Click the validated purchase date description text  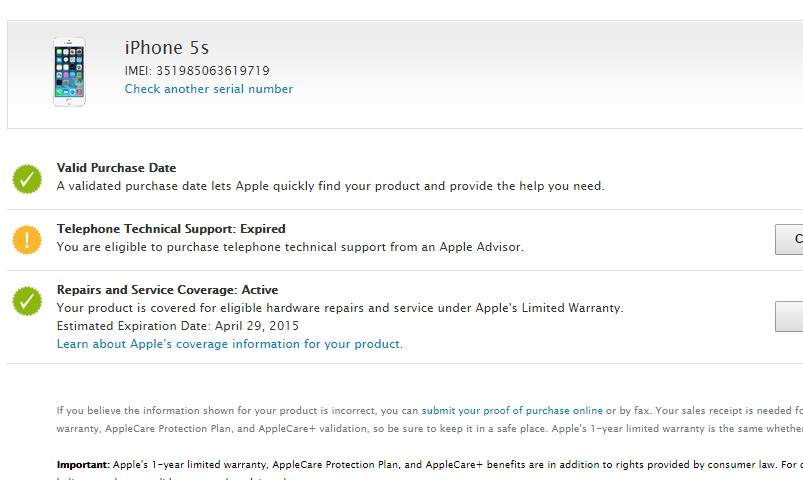point(330,186)
